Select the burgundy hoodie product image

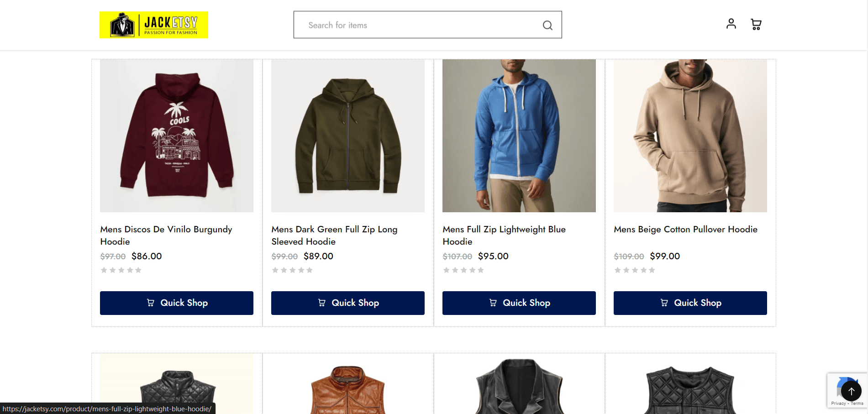coord(177,136)
